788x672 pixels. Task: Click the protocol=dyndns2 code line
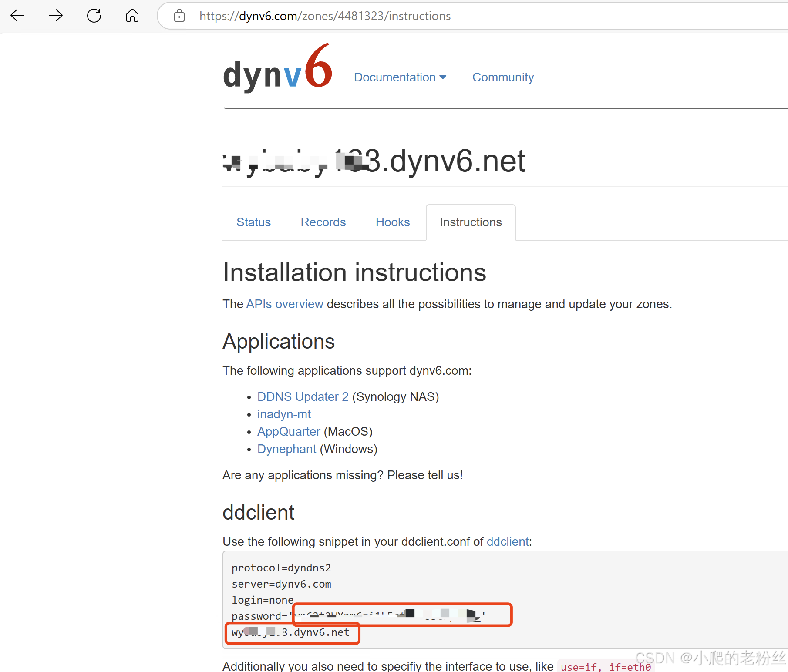tap(281, 568)
